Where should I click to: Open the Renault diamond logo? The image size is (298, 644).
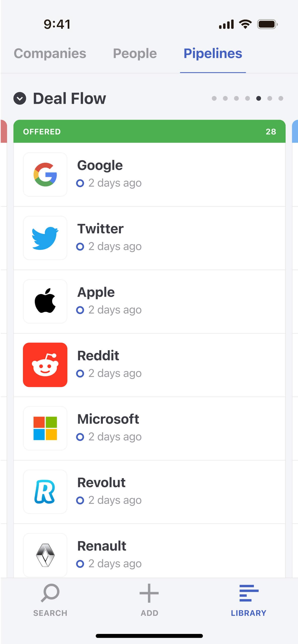(45, 555)
